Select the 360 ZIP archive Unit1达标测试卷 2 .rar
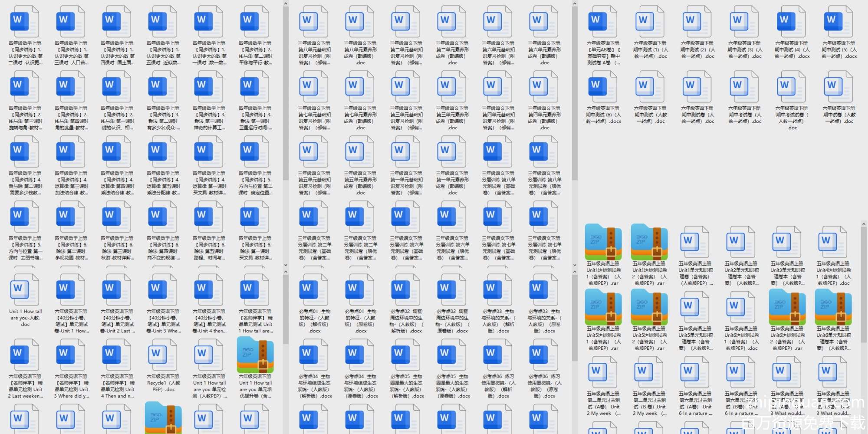Screen dimensions: 868x434 coord(649,242)
